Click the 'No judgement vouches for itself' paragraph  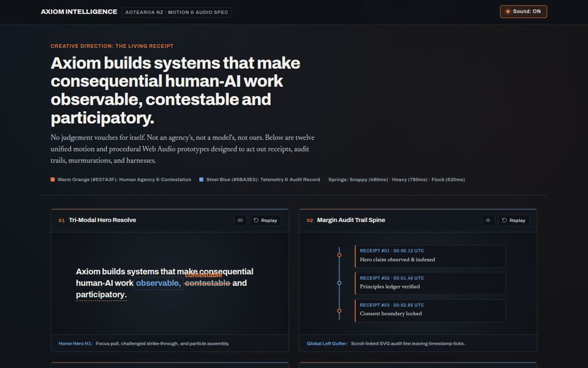pos(183,149)
